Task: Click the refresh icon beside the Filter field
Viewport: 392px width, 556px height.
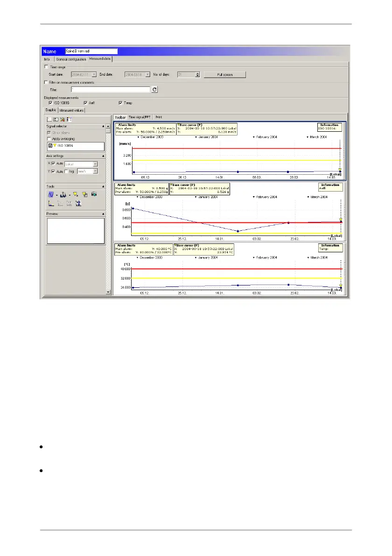Action: 155,89
